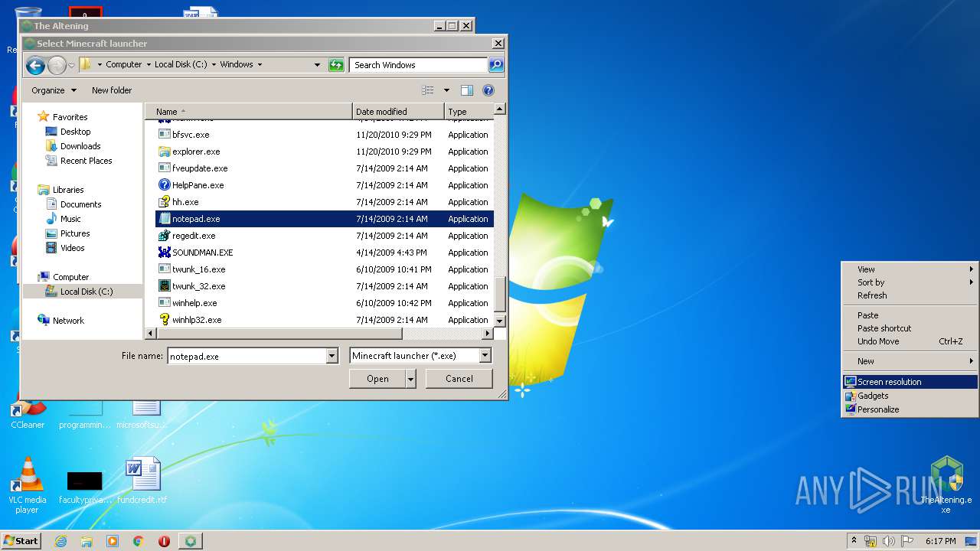
Task: Click the New folder button
Action: tap(112, 90)
